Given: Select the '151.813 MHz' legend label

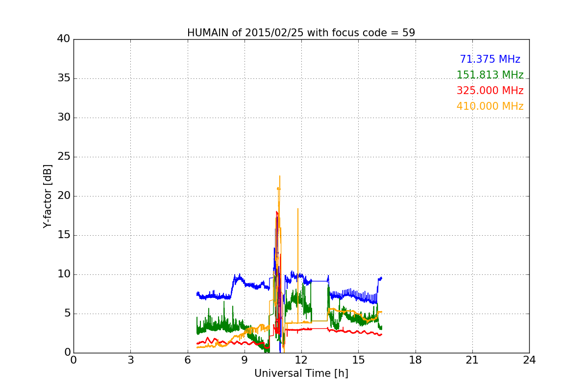Looking at the screenshot, I should coord(490,75).
